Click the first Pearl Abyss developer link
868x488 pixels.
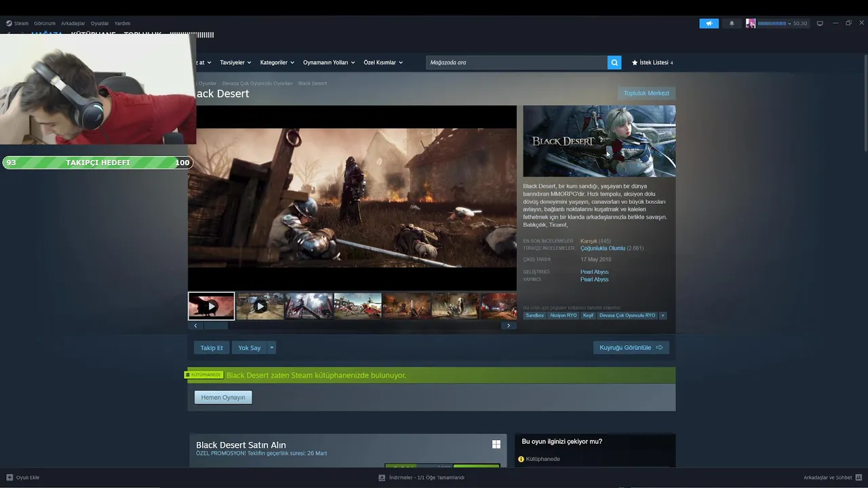coord(595,272)
